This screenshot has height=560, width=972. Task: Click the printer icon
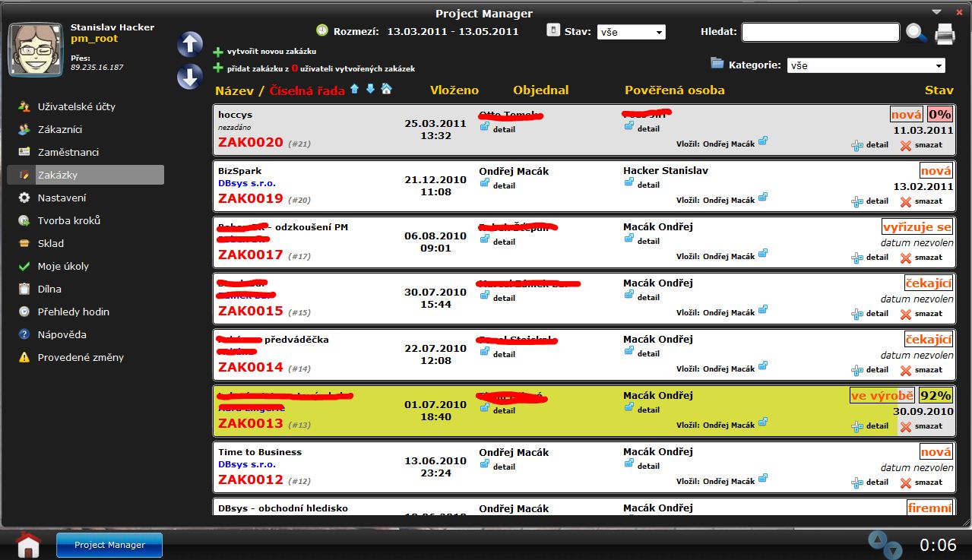[x=945, y=33]
